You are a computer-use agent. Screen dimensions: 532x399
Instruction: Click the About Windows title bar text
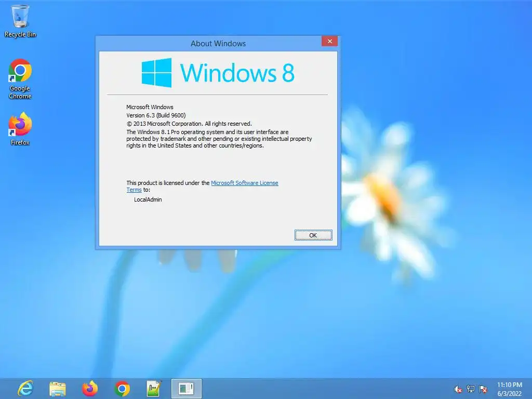tap(218, 44)
